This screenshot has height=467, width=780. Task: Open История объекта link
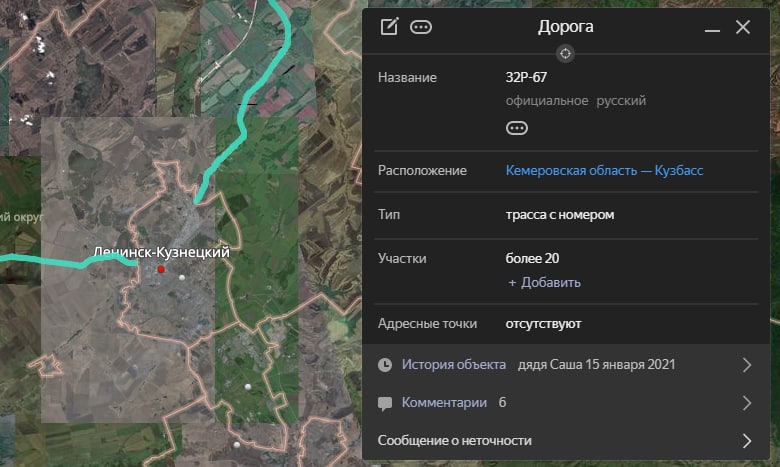click(x=454, y=365)
